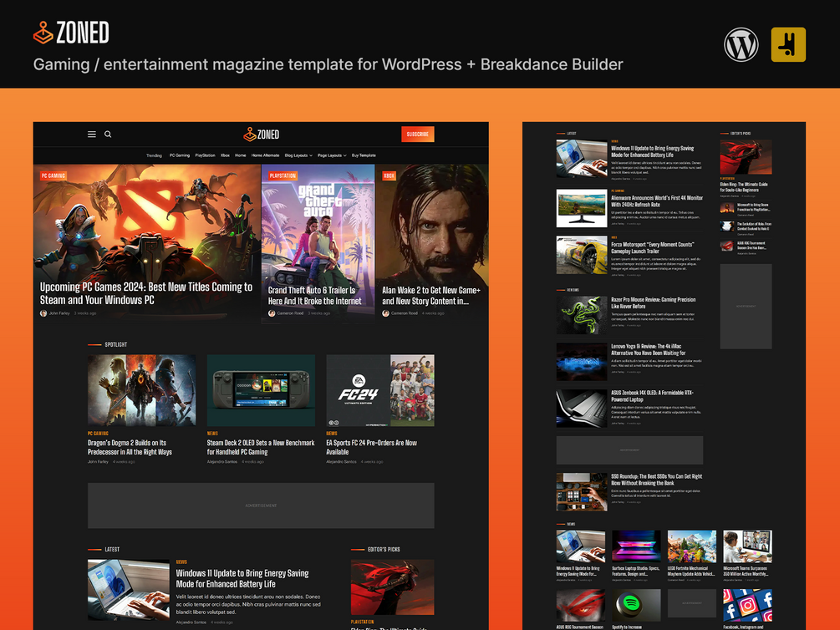The image size is (840, 630).
Task: Click Alejandro Santos author under Steam Deck article
Action: click(x=222, y=462)
